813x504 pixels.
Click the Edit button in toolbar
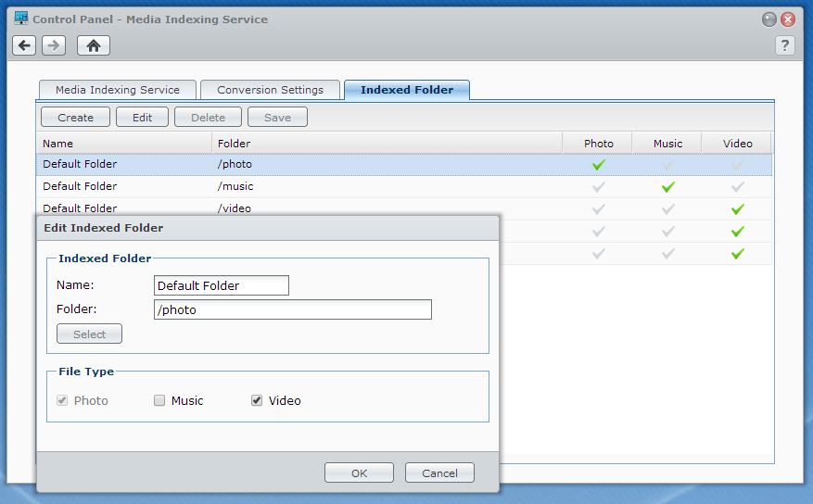point(142,118)
